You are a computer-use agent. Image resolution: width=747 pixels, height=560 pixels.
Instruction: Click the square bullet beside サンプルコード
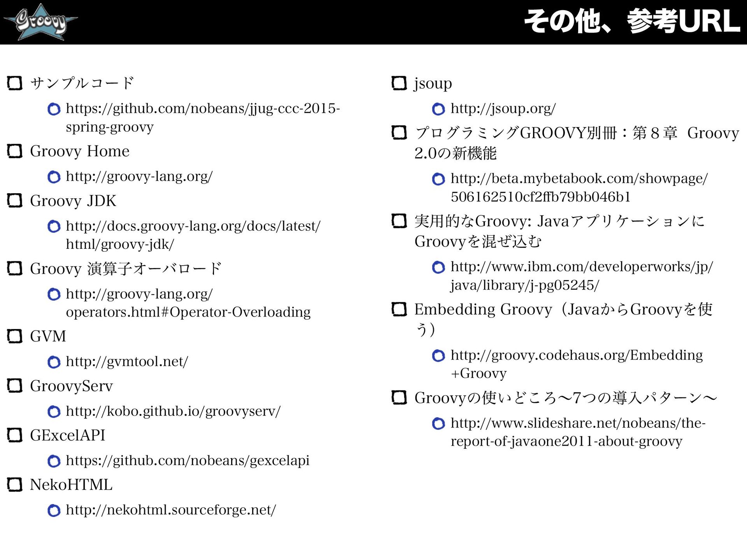click(15, 83)
